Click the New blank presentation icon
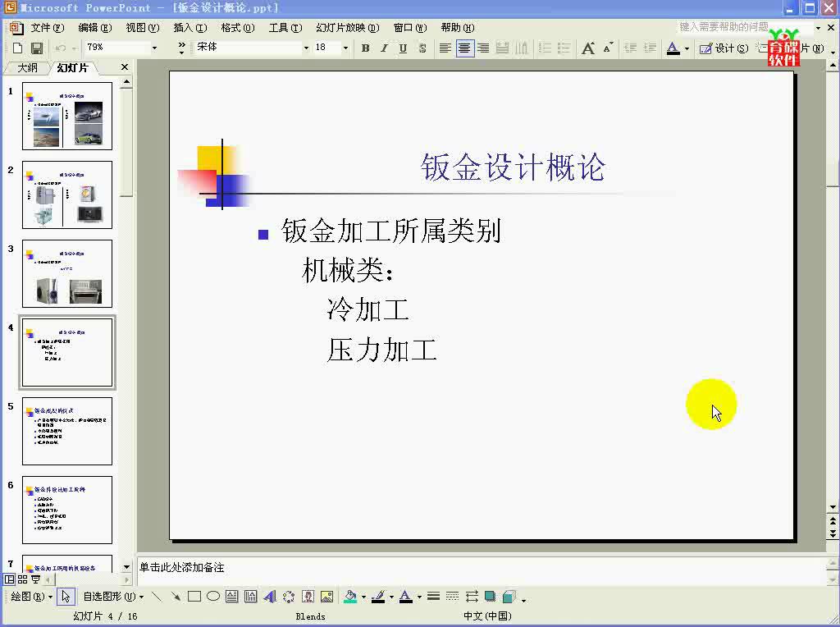 (x=17, y=48)
